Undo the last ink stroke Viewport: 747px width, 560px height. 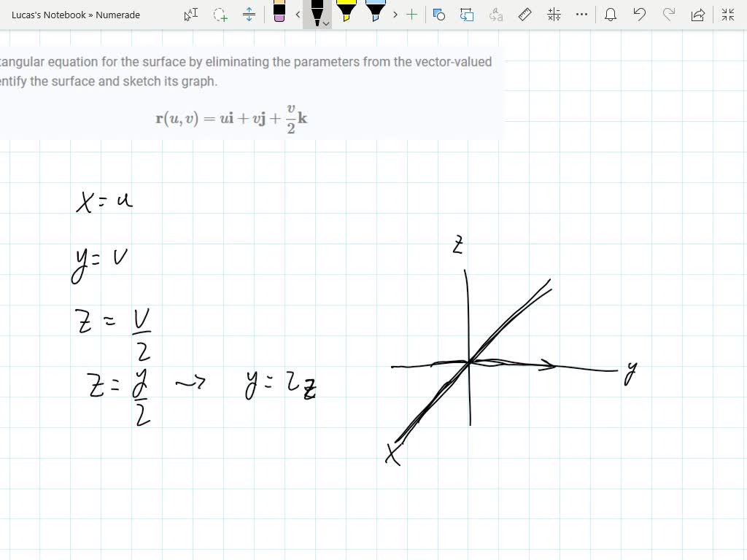tap(639, 15)
